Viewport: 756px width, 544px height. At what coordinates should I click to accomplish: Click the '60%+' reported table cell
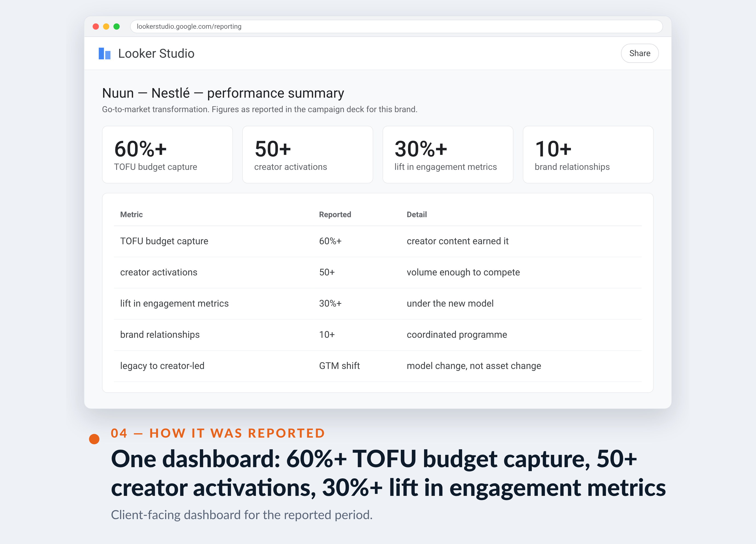click(x=330, y=241)
